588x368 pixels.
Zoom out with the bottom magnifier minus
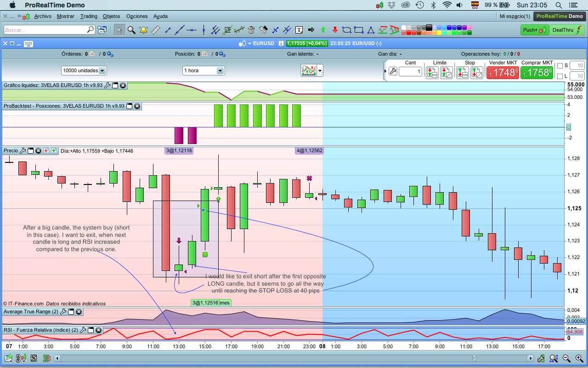coord(566,358)
